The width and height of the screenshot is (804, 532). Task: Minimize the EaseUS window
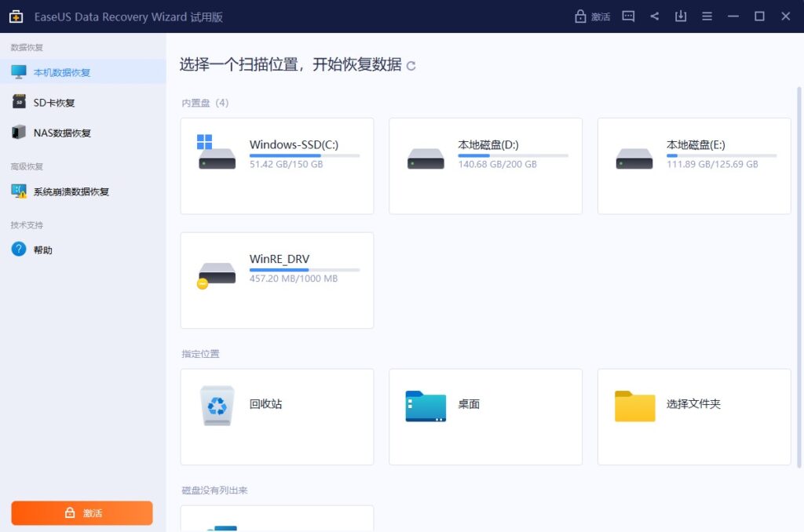(x=733, y=16)
